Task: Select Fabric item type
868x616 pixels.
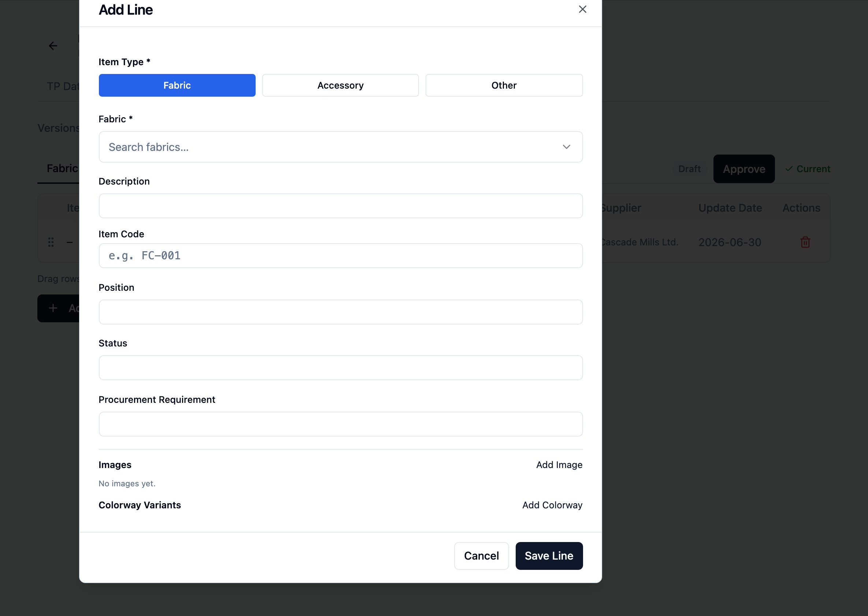Action: (x=177, y=85)
